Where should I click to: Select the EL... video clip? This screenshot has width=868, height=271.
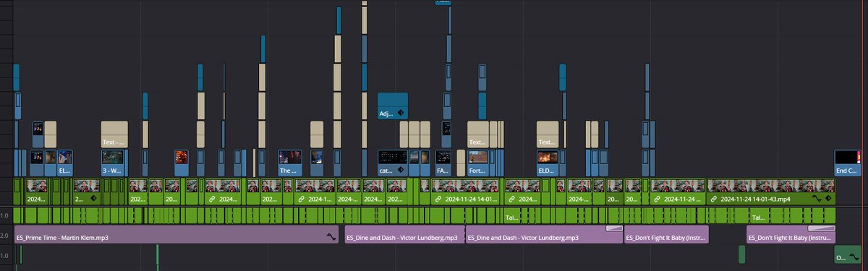(64, 163)
